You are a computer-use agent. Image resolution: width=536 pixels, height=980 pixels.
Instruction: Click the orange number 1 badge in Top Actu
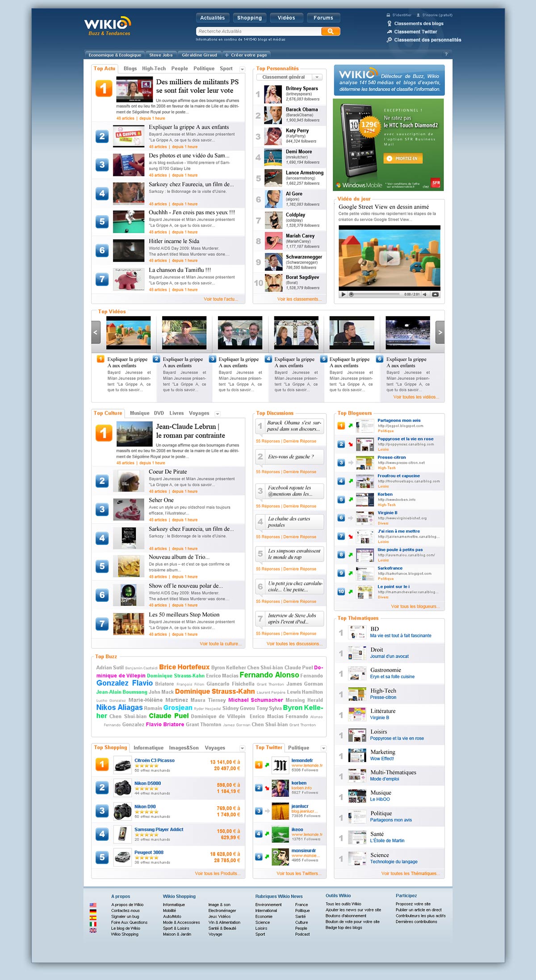tap(104, 88)
